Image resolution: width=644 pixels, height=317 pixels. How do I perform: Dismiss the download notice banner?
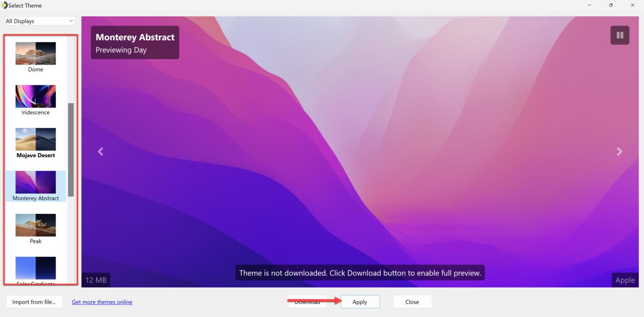pyautogui.click(x=360, y=273)
